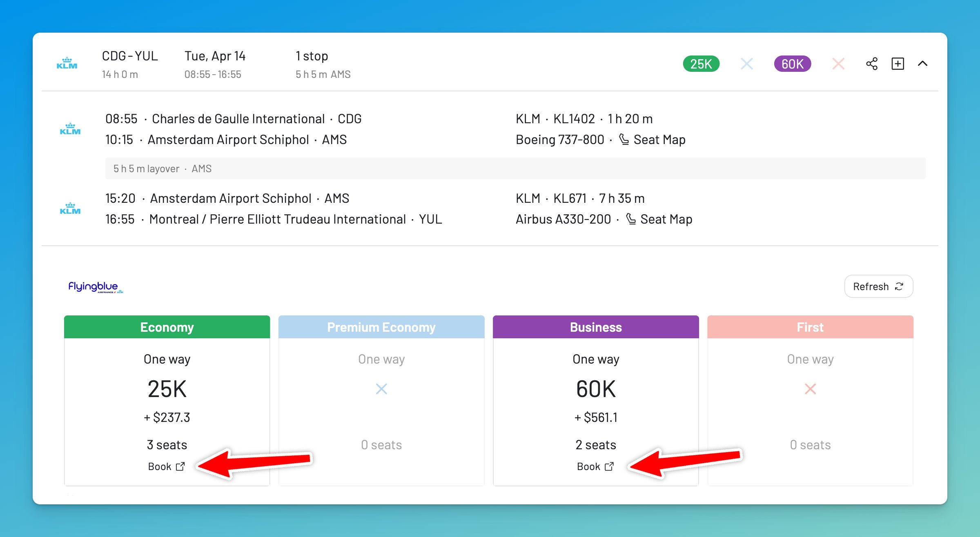Collapse the flight details chevron
980x537 pixels.
click(x=922, y=64)
